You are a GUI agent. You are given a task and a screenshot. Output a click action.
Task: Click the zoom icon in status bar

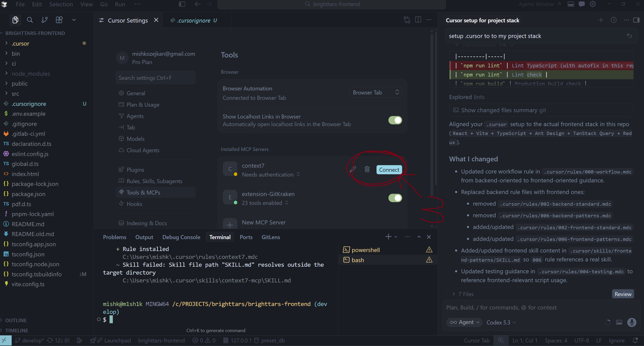(501, 340)
